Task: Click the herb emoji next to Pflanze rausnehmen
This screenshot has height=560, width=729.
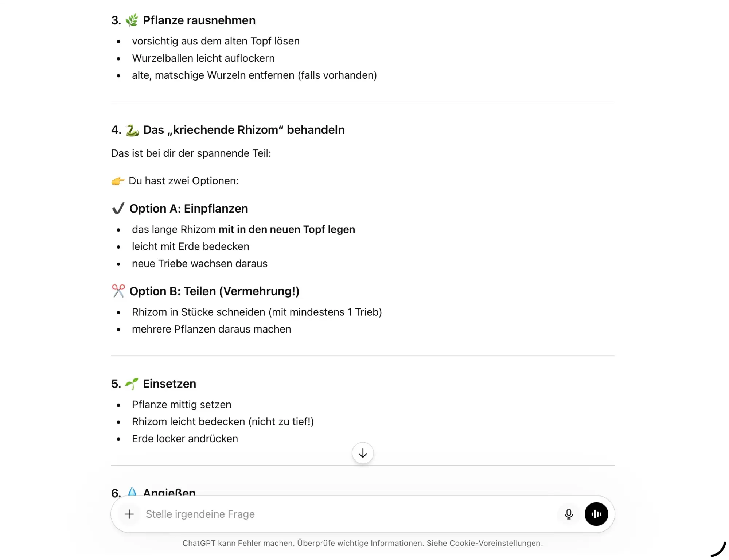Action: pyautogui.click(x=132, y=20)
